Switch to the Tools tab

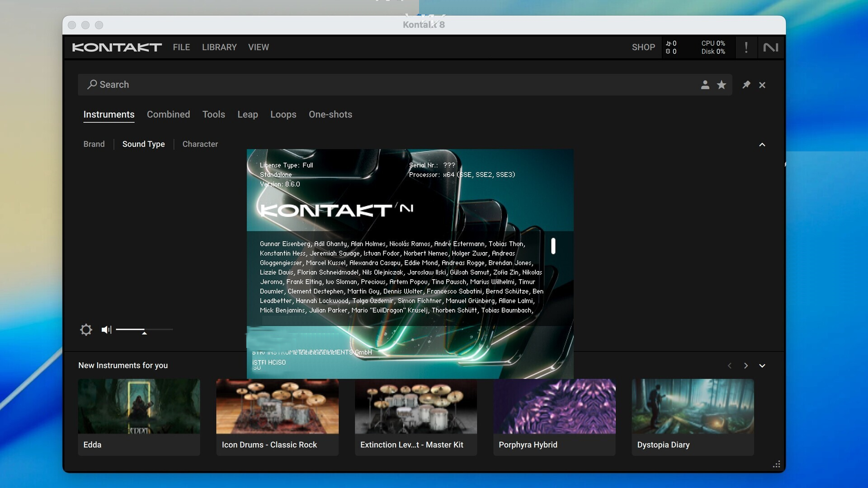click(x=214, y=115)
